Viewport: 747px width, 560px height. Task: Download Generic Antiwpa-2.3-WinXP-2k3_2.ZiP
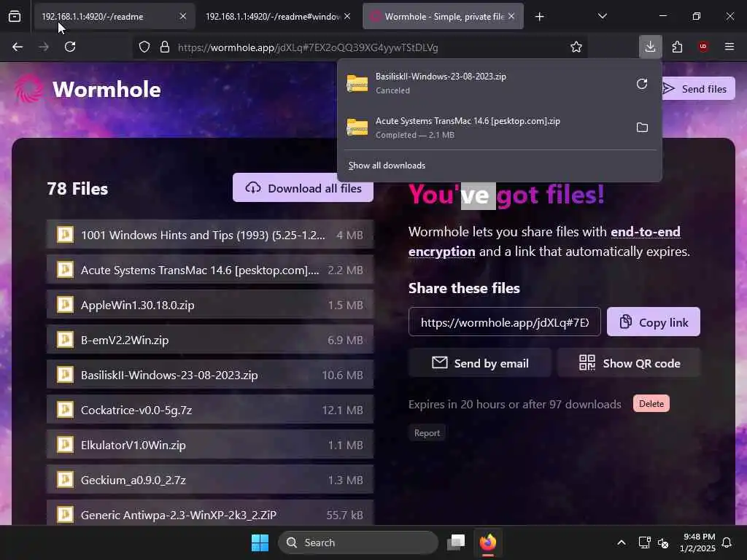210,513
